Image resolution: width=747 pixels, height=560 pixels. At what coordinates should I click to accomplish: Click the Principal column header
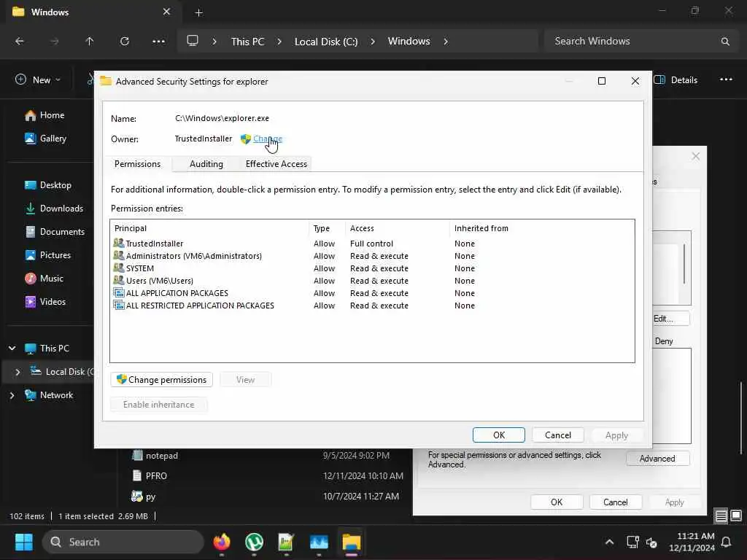pyautogui.click(x=209, y=228)
